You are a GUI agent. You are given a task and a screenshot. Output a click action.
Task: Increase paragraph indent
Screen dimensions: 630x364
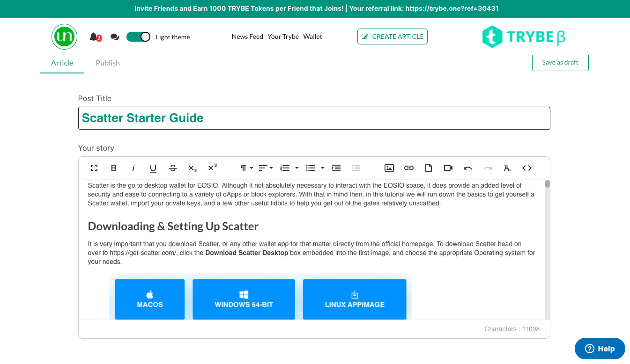click(x=336, y=168)
